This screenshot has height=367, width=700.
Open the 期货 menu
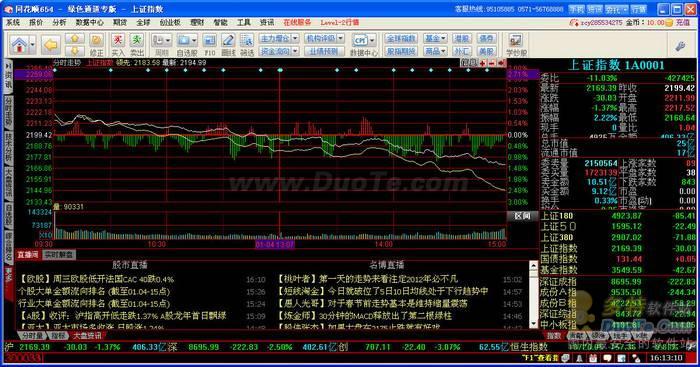click(120, 22)
